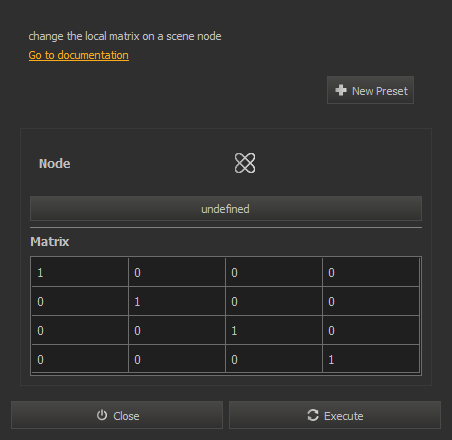452x440 pixels.
Task: Close the dialog with Close button
Action: (x=117, y=415)
